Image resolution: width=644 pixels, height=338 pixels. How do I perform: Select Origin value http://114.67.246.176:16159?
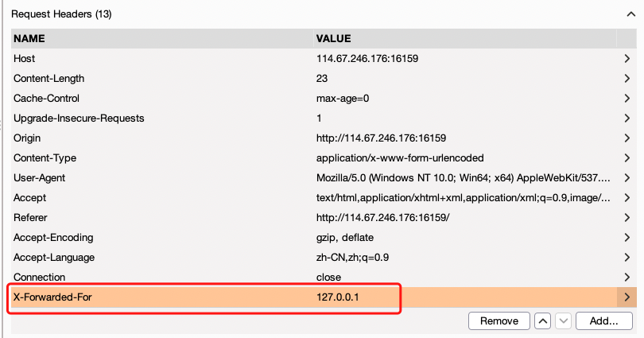tap(381, 138)
